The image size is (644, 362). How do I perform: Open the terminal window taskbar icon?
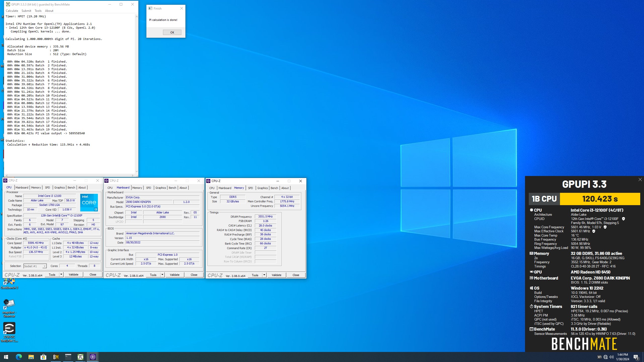click(68, 357)
